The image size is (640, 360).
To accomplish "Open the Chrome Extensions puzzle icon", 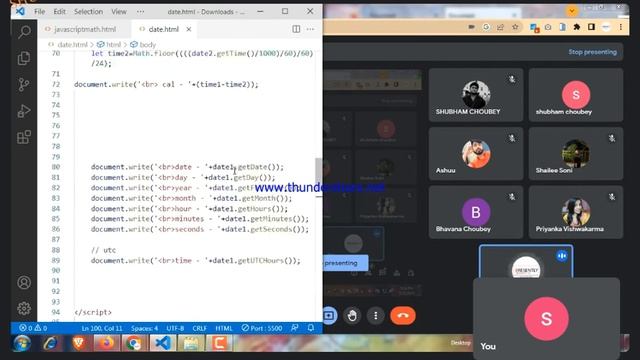I will tap(577, 27).
